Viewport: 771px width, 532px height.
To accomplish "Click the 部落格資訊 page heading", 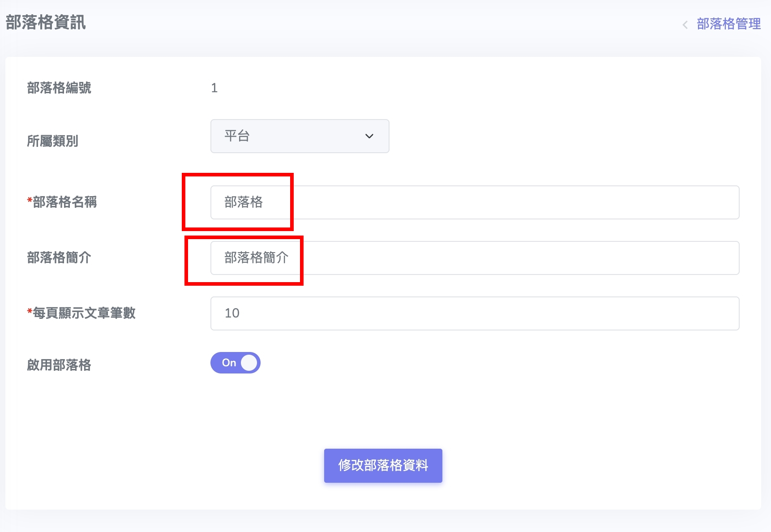I will click(x=46, y=22).
